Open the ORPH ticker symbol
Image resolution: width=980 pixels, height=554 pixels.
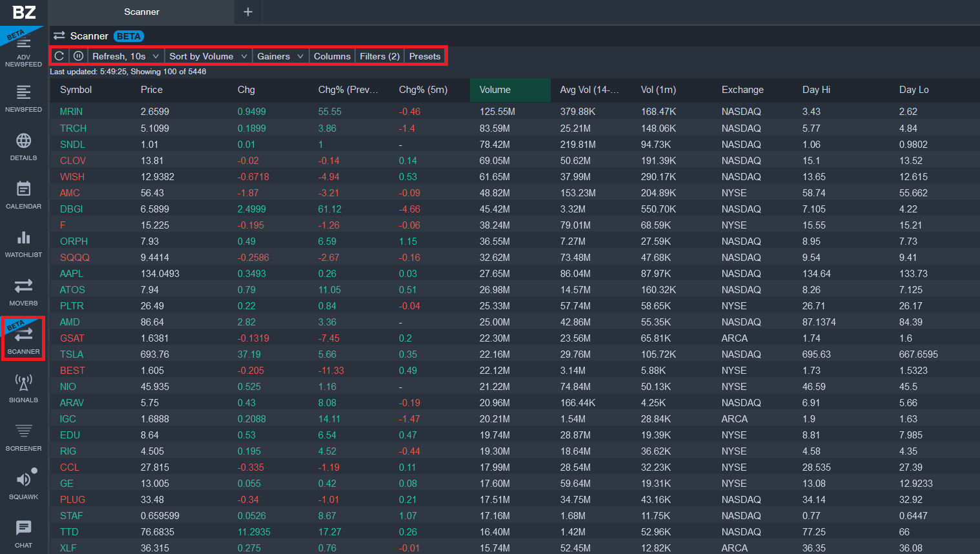click(74, 241)
